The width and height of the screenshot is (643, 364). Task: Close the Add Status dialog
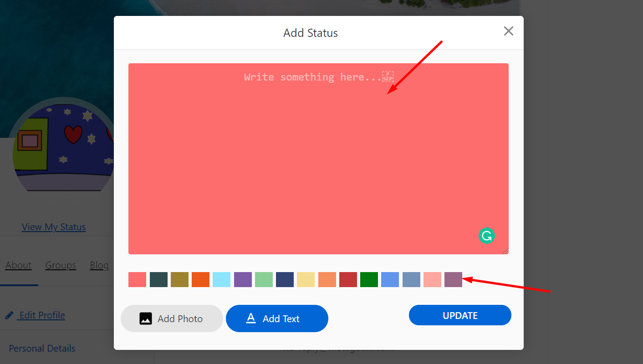(508, 31)
